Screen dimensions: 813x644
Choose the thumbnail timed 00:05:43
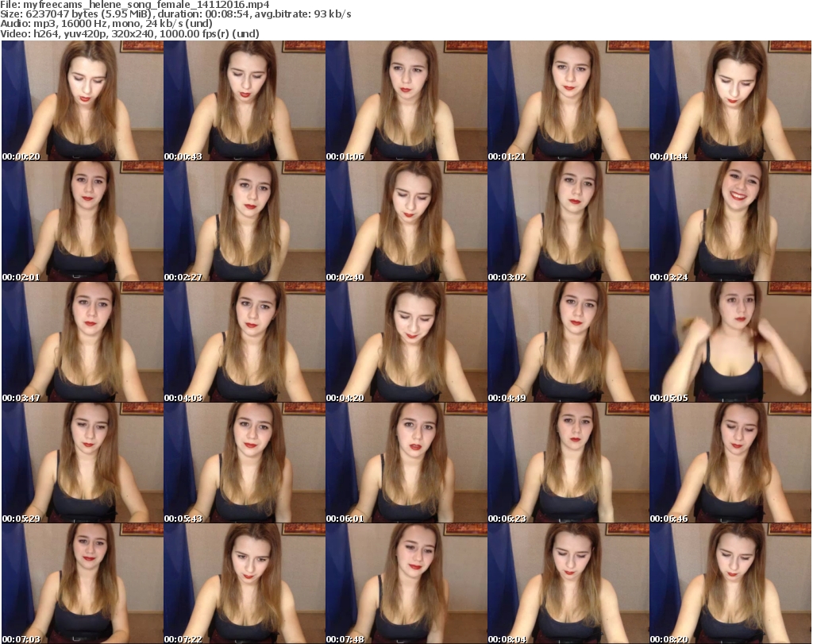coord(245,462)
